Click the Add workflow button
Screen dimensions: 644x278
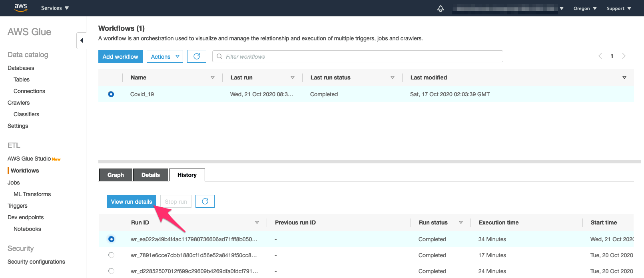[120, 56]
